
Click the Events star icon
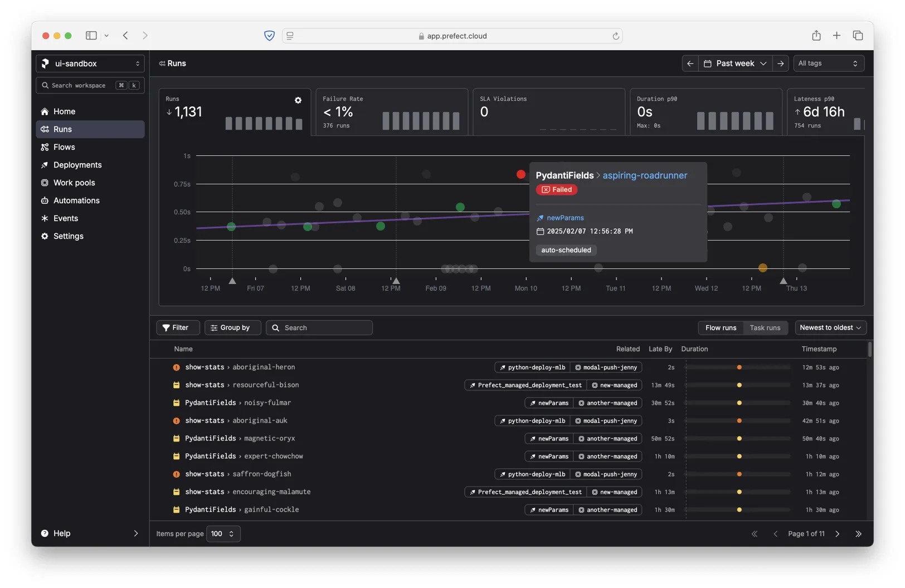tap(45, 218)
